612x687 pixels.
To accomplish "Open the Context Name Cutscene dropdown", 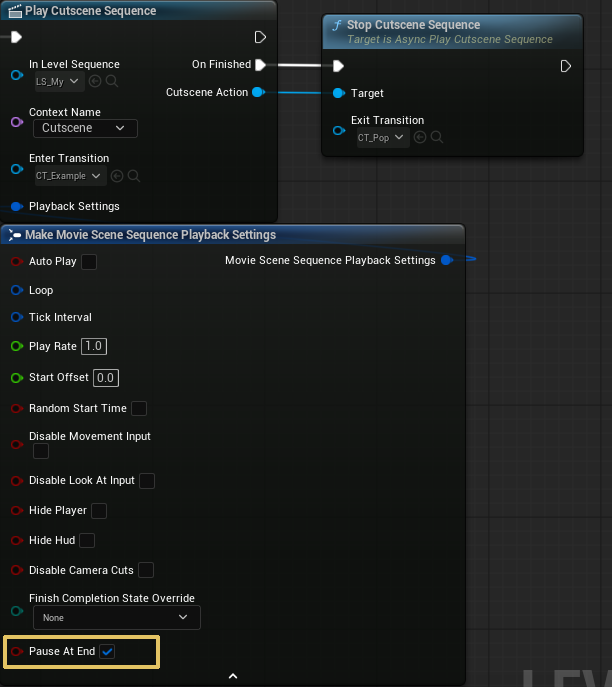I will click(85, 128).
